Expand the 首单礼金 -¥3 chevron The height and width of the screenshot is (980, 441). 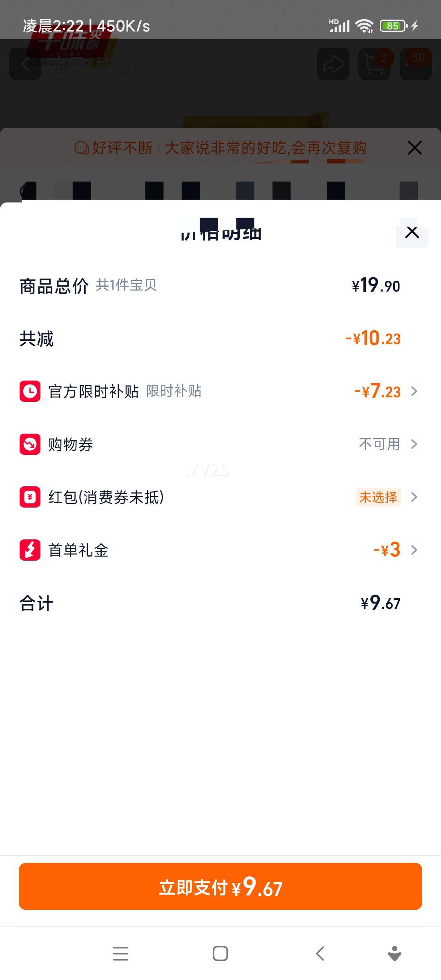tap(414, 550)
